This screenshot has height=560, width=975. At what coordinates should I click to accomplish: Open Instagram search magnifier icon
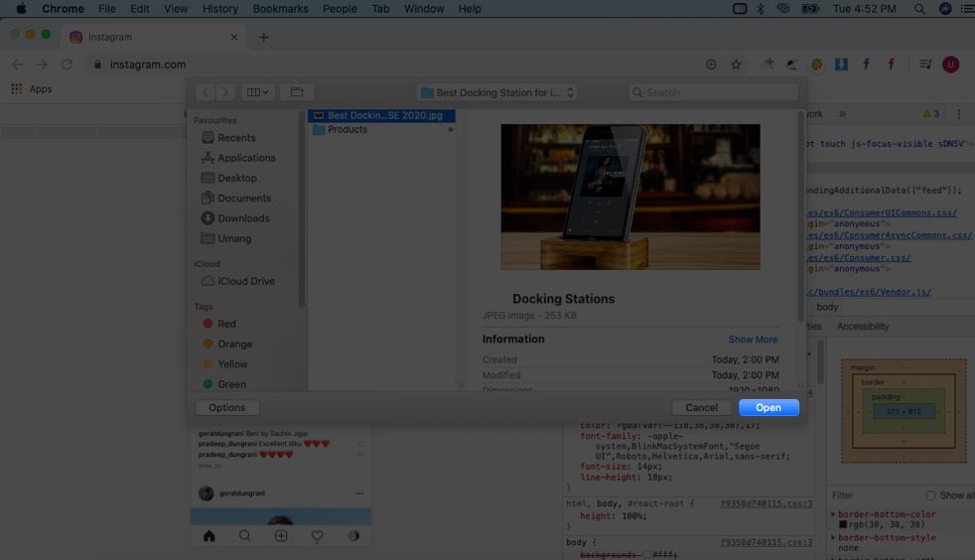(x=244, y=536)
